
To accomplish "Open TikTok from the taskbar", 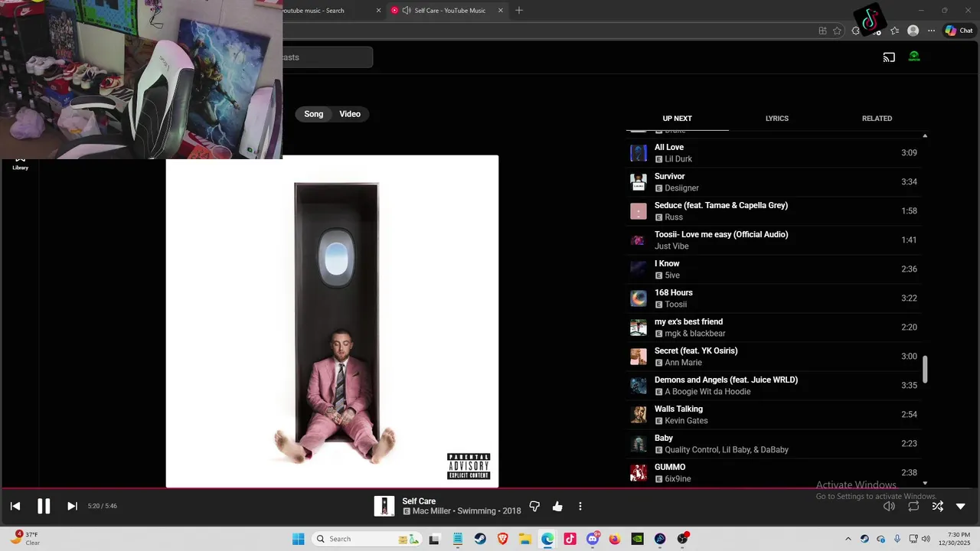I will 570,539.
